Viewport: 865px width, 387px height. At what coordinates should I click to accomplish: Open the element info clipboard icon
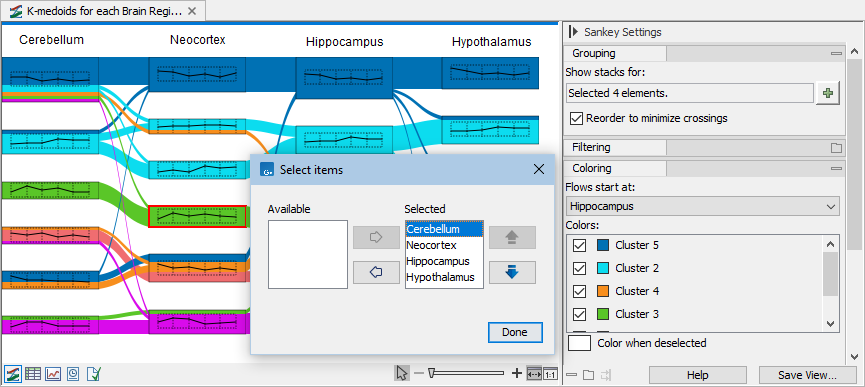(94, 374)
